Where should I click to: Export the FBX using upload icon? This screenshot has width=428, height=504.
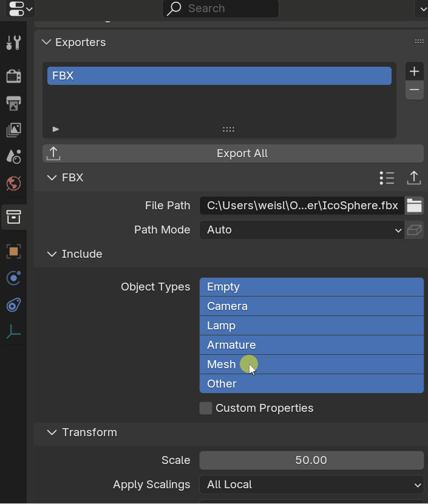[414, 178]
